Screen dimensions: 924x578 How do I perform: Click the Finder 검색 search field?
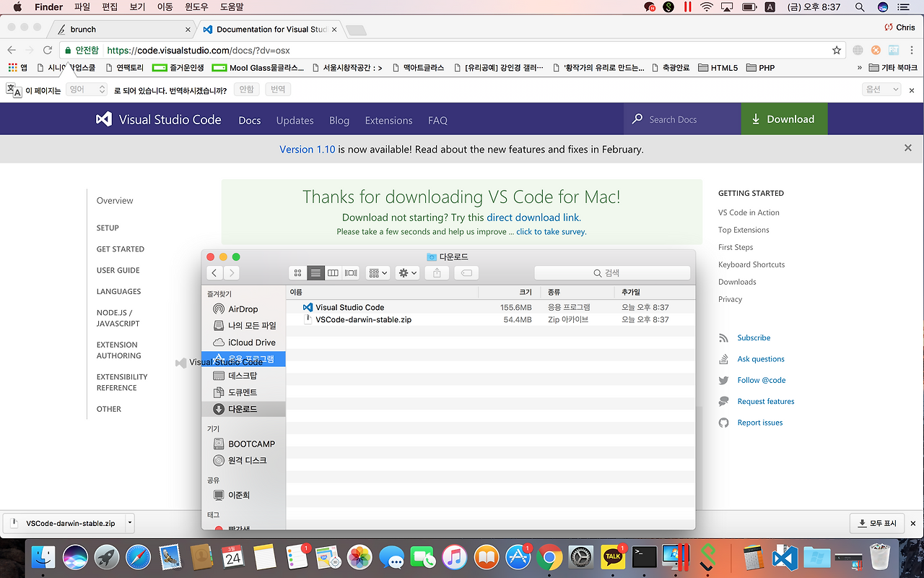(612, 273)
